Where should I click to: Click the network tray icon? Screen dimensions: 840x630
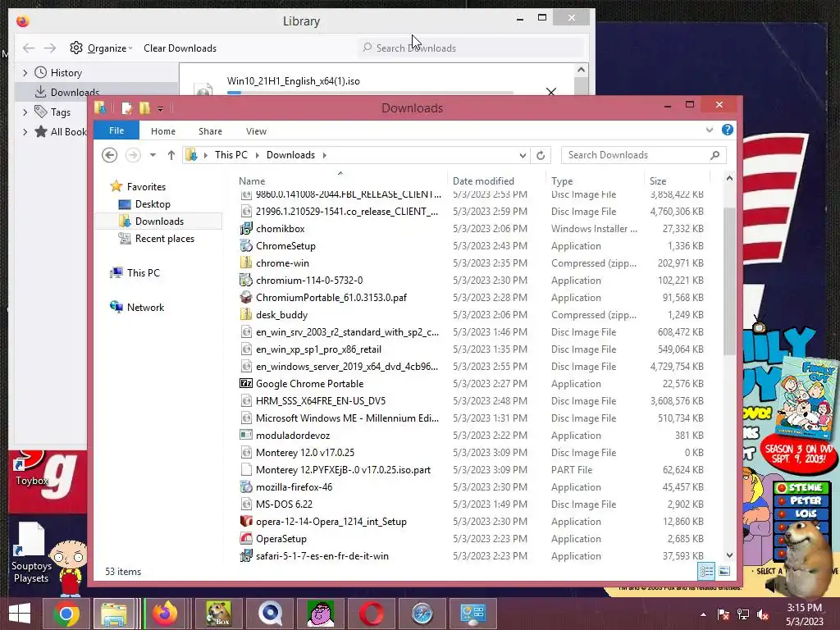(x=743, y=614)
